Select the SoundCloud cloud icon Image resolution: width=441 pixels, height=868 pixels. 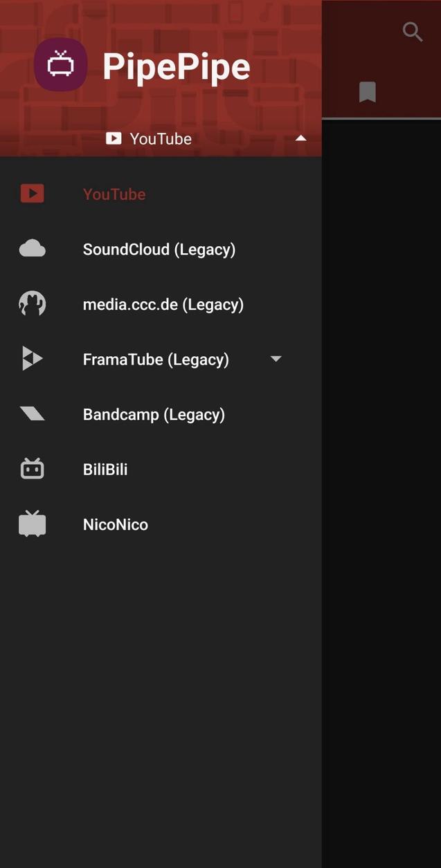pyautogui.click(x=32, y=248)
